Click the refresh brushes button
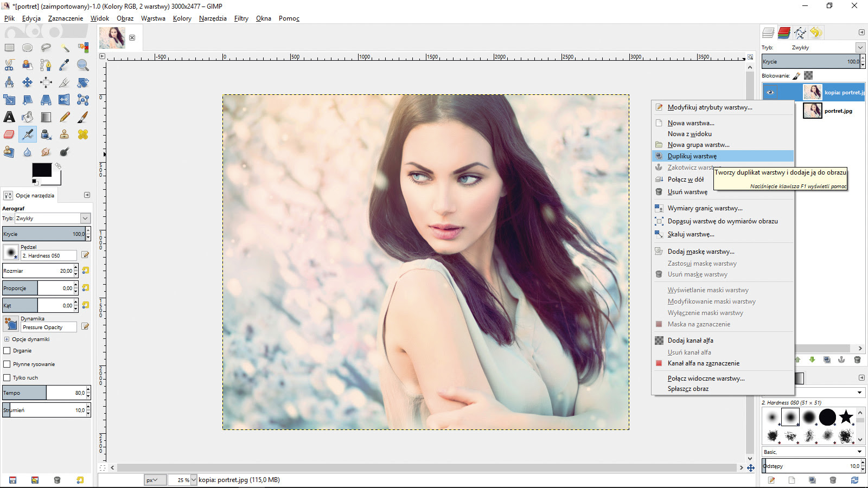This screenshot has width=868, height=488. 854,480
